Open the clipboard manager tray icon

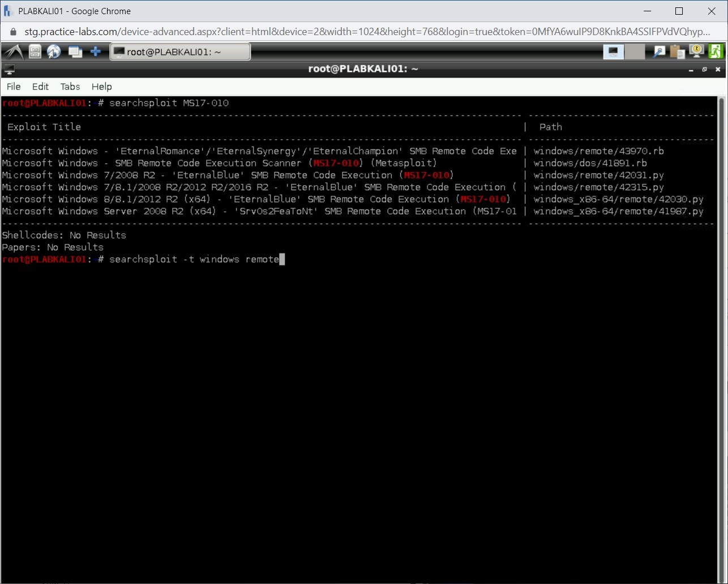tap(678, 52)
